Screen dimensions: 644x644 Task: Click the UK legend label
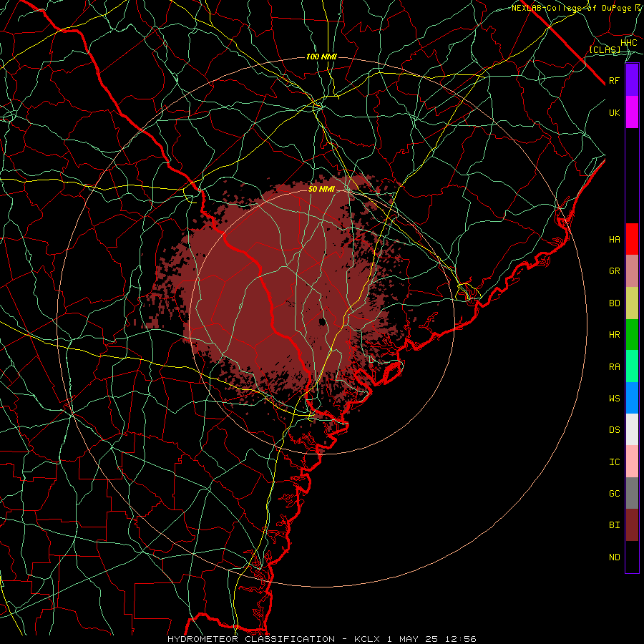click(614, 112)
